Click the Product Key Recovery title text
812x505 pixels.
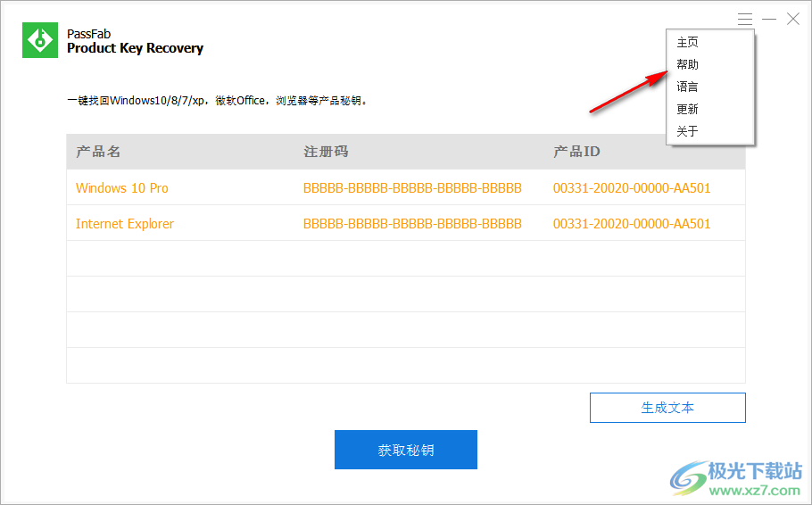135,48
